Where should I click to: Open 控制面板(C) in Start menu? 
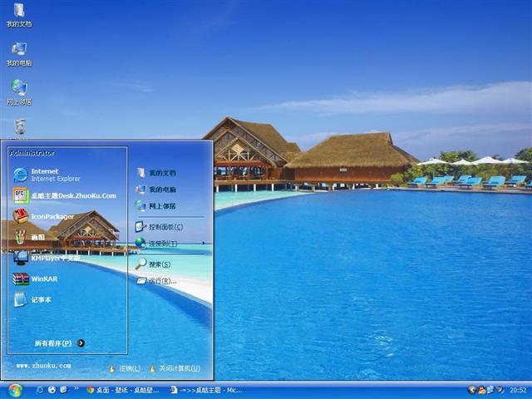159,227
